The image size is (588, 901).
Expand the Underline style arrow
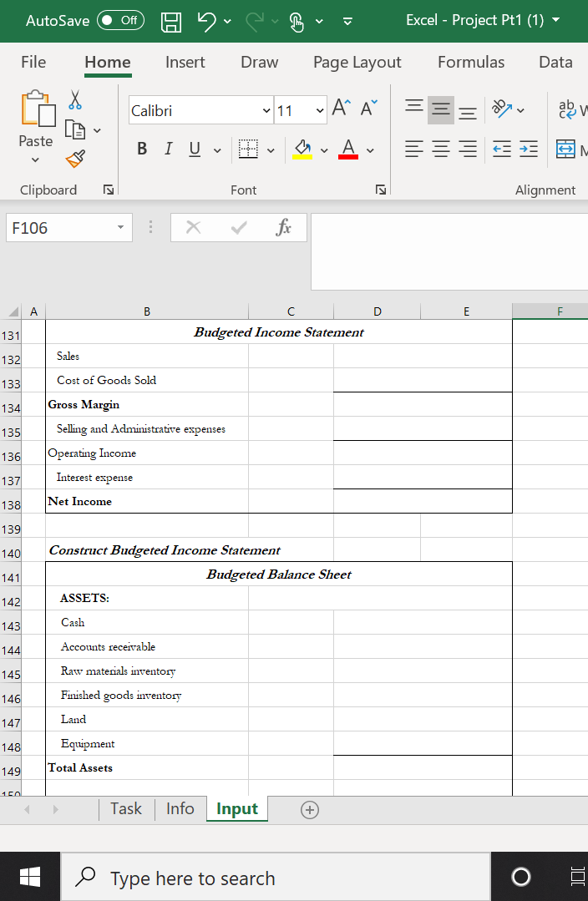(217, 150)
